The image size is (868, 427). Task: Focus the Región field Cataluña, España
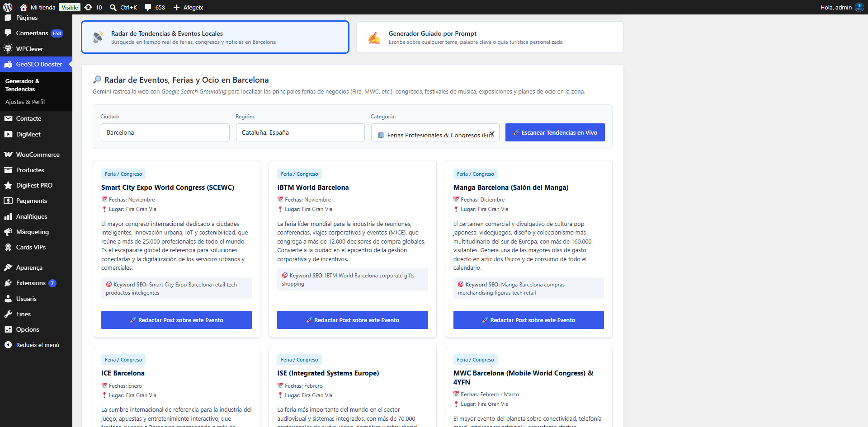coord(300,132)
